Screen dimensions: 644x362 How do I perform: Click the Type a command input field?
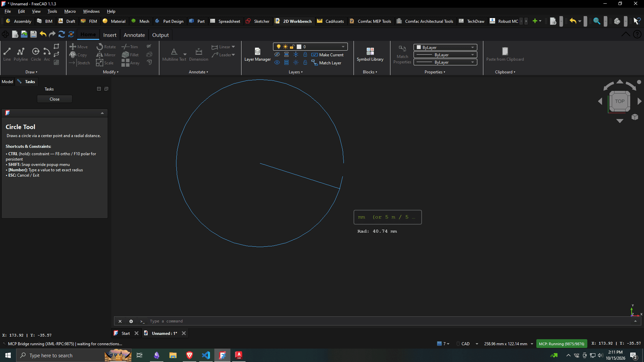(389, 321)
